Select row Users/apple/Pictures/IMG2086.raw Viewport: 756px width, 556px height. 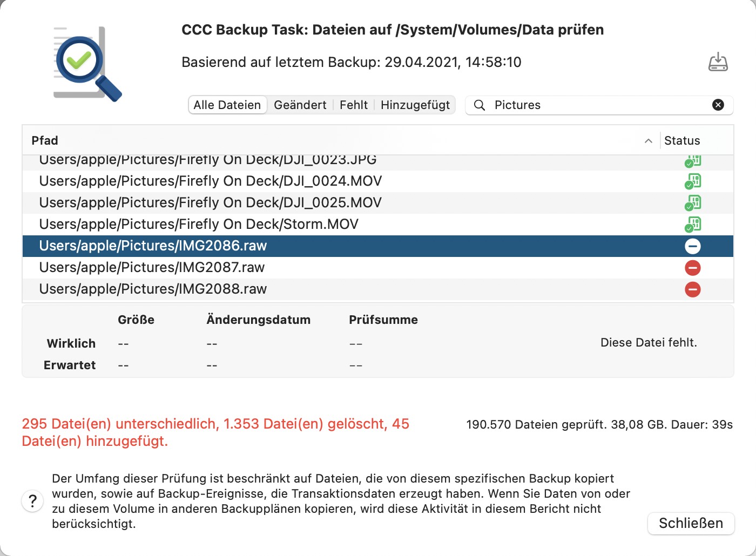(x=378, y=246)
